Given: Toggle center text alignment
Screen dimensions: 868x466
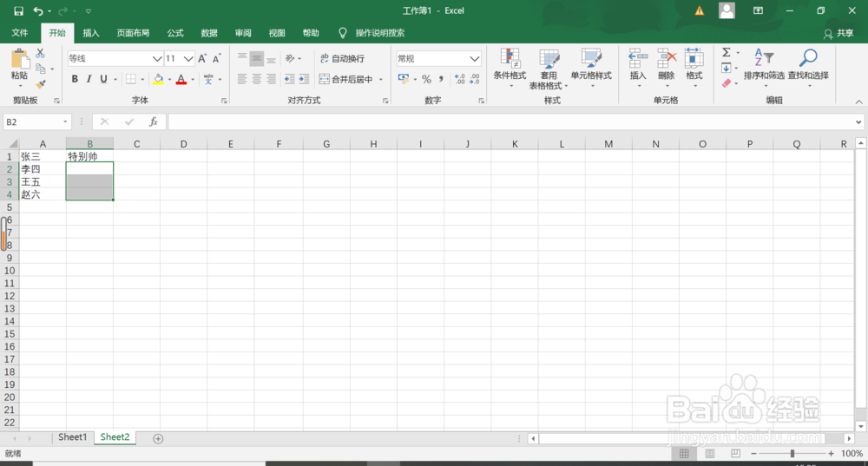Looking at the screenshot, I should pos(256,79).
